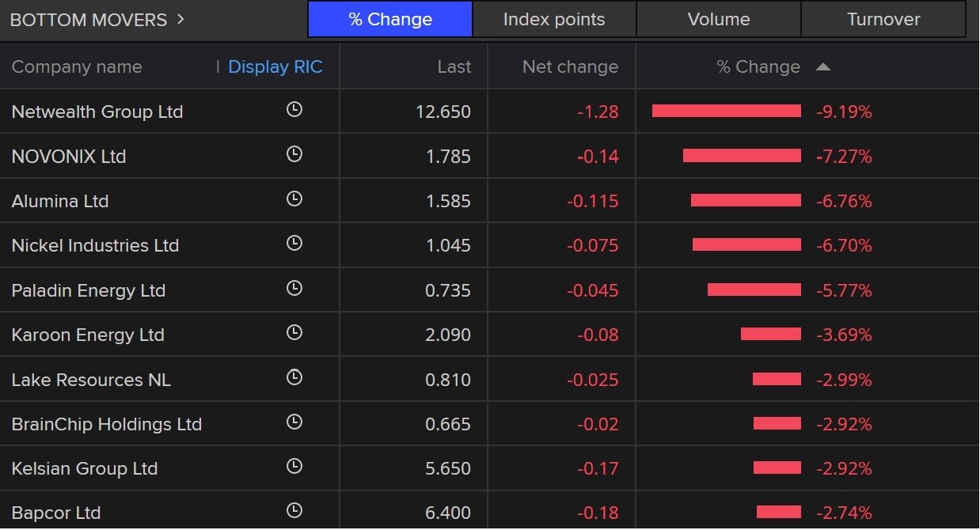Click the -2.74% change value
The width and height of the screenshot is (980, 530).
tap(844, 513)
